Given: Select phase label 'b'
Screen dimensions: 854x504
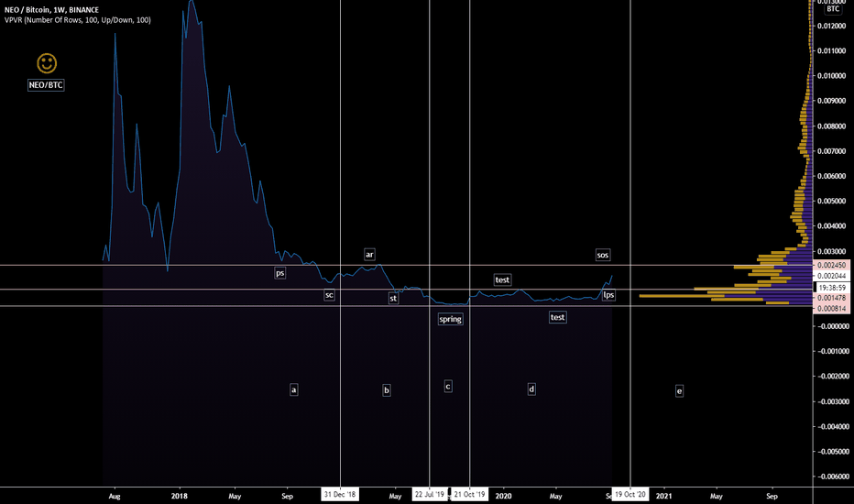Looking at the screenshot, I should point(386,390).
